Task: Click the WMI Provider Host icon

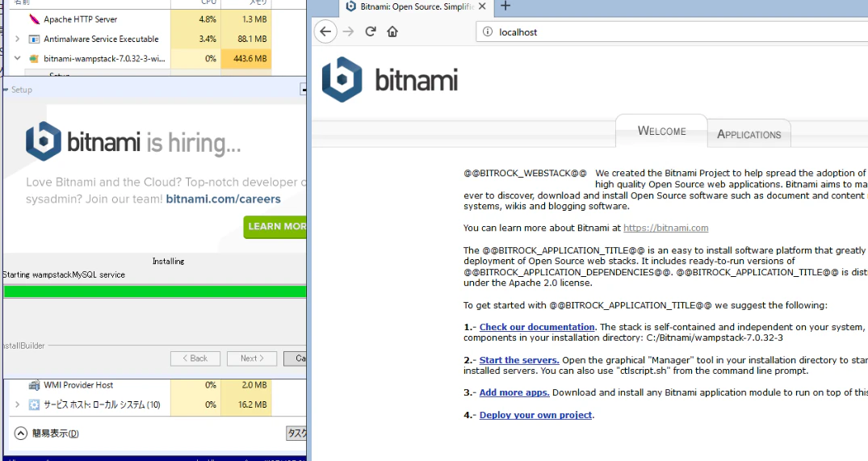Action: [x=34, y=385]
